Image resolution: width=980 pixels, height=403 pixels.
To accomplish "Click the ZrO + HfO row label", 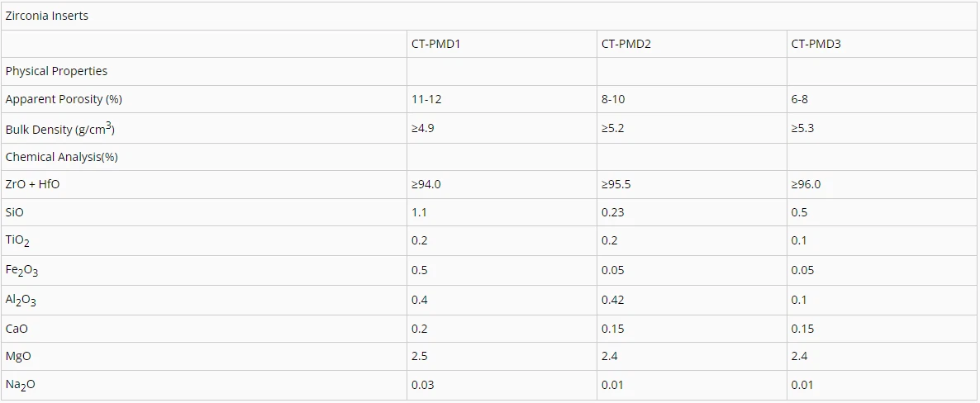I will click(33, 184).
